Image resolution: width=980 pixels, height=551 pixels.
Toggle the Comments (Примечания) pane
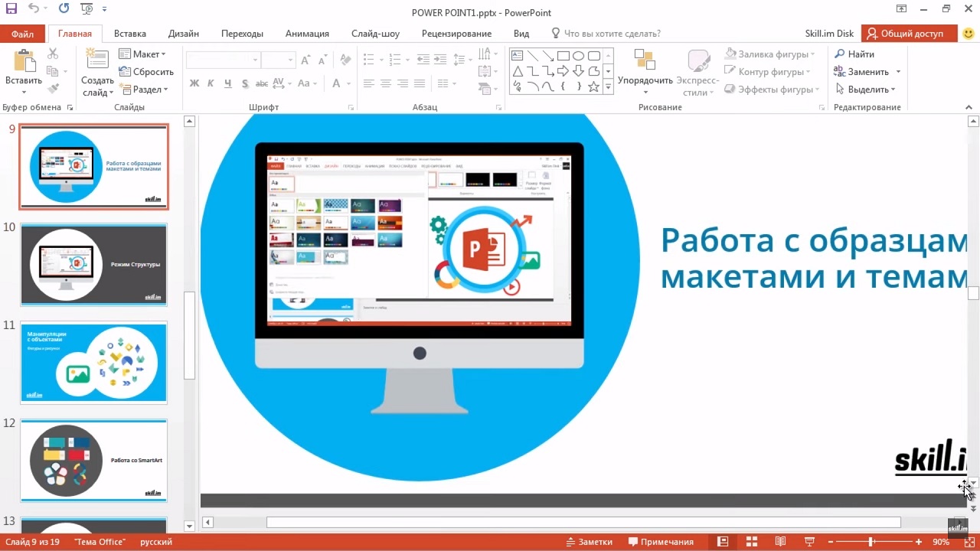coord(660,542)
